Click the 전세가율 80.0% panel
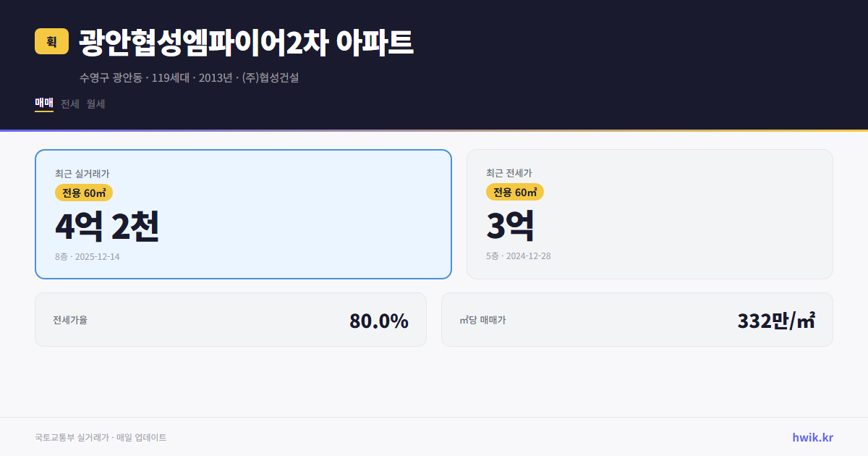Screen dimensions: 868x456 (231, 319)
